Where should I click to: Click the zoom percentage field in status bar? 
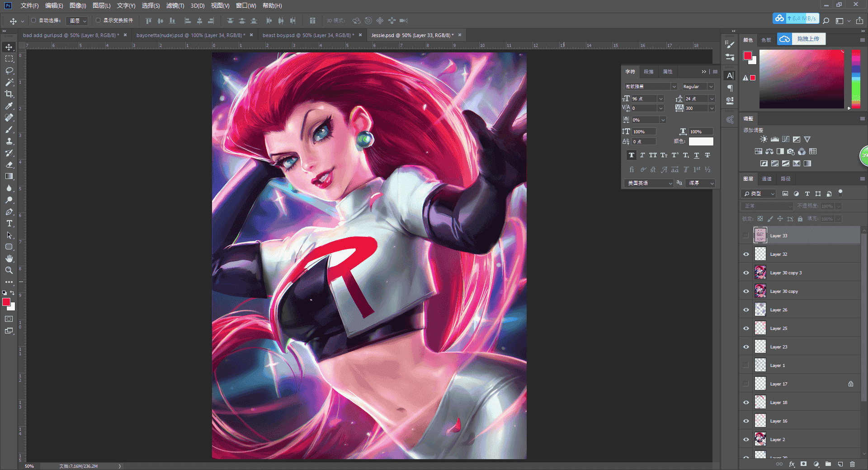click(x=29, y=466)
